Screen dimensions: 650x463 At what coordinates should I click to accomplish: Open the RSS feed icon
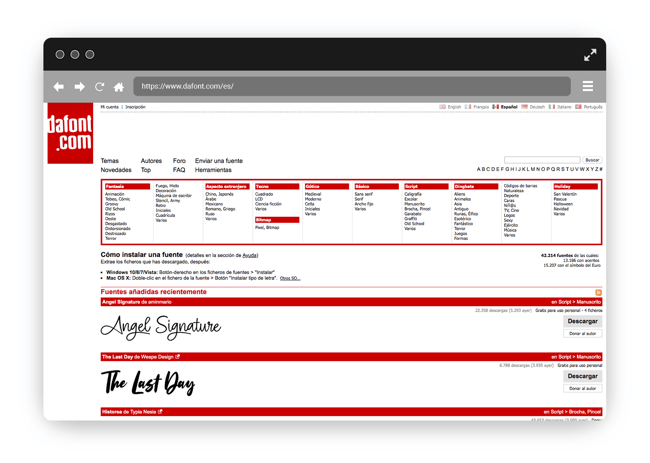point(599,292)
